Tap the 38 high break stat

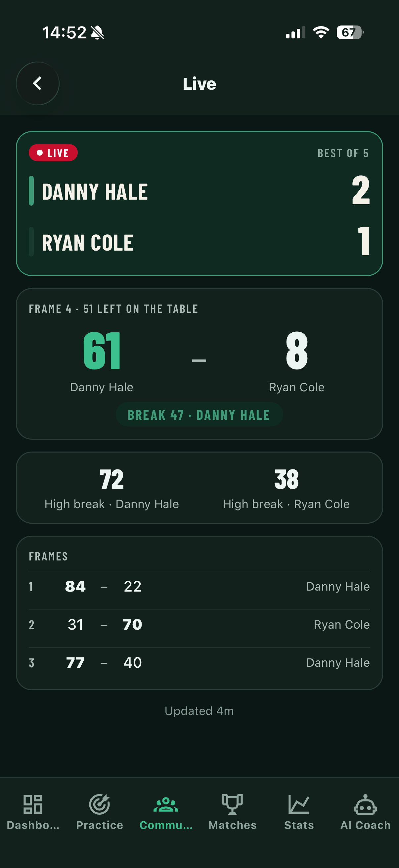tap(286, 479)
